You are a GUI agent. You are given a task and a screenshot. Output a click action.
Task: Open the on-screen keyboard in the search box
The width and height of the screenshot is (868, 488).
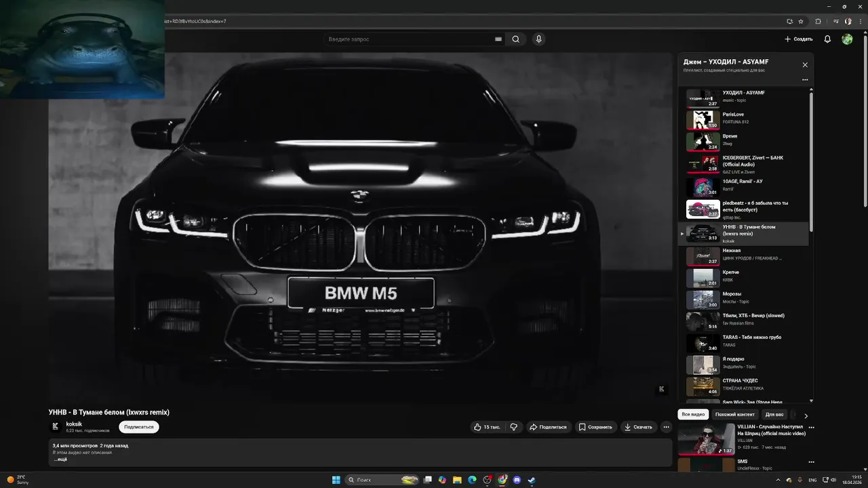[498, 39]
